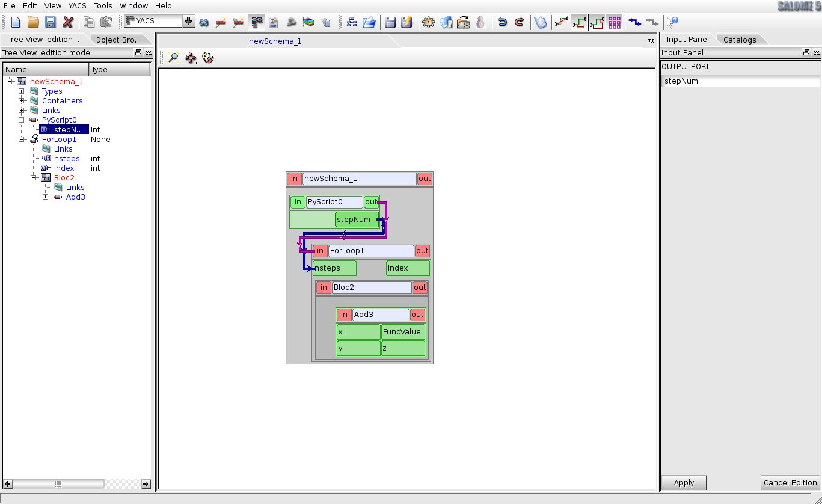Click the red Redo arrow icon
Image resolution: width=822 pixels, height=504 pixels.
[x=519, y=22]
